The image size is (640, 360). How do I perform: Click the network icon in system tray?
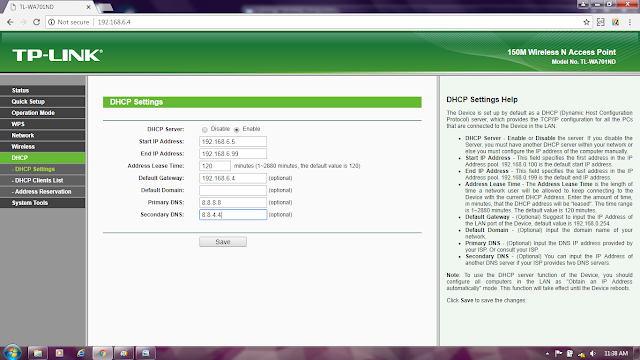point(581,353)
